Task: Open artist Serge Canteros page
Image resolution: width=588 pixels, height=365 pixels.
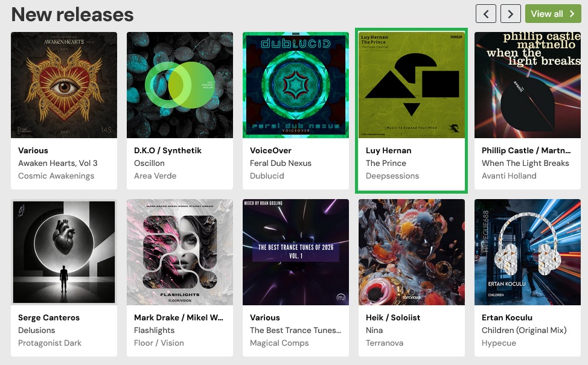Action: coord(49,317)
